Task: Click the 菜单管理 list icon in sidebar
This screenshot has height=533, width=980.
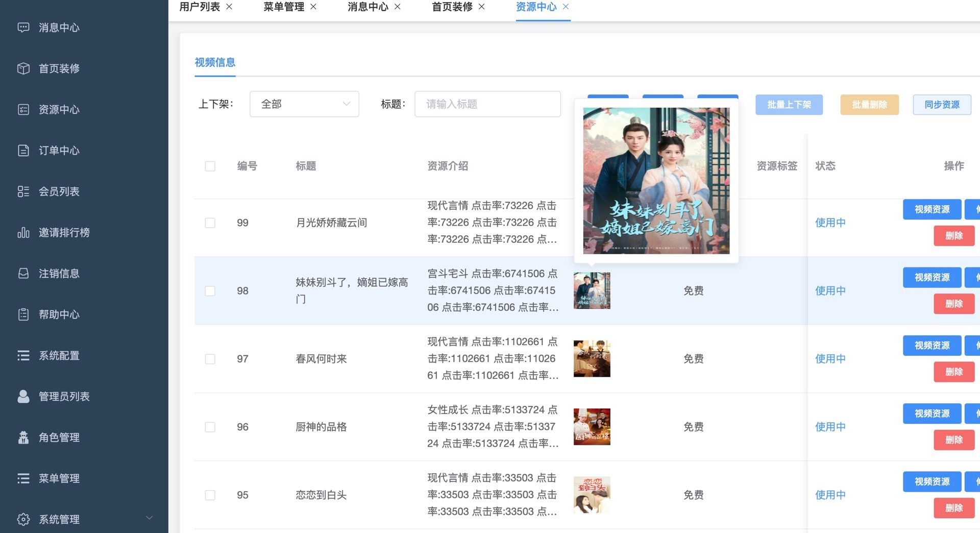Action: [23, 478]
